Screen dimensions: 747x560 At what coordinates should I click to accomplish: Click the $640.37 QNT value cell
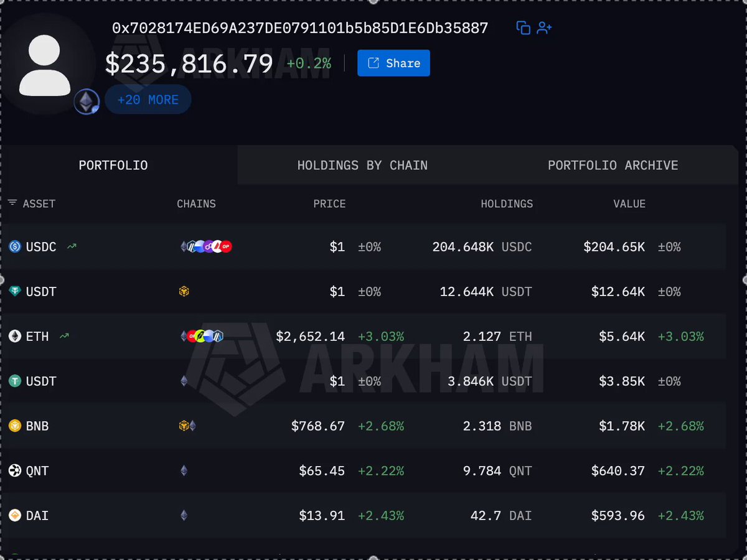618,471
